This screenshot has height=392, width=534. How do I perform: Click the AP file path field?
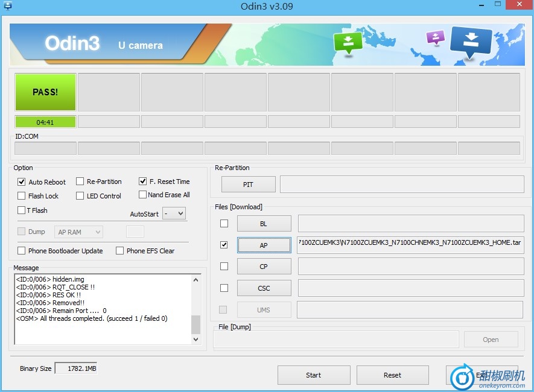tap(410, 245)
